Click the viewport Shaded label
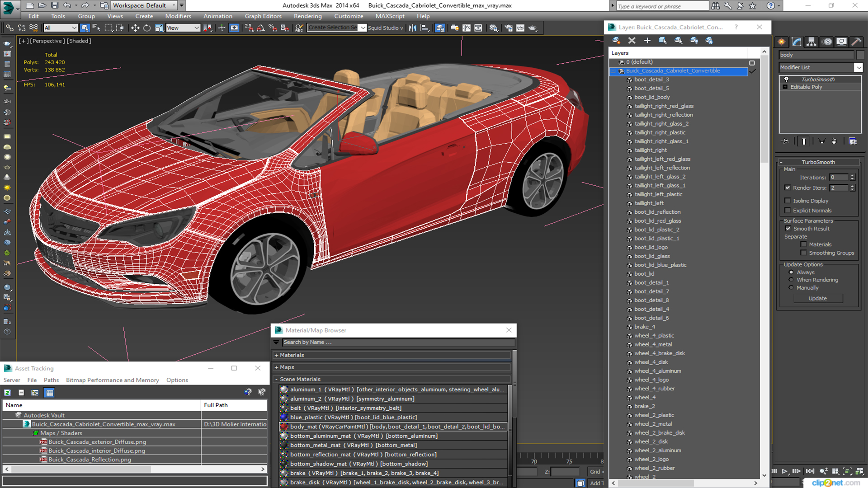The height and width of the screenshot is (488, 868). (80, 41)
